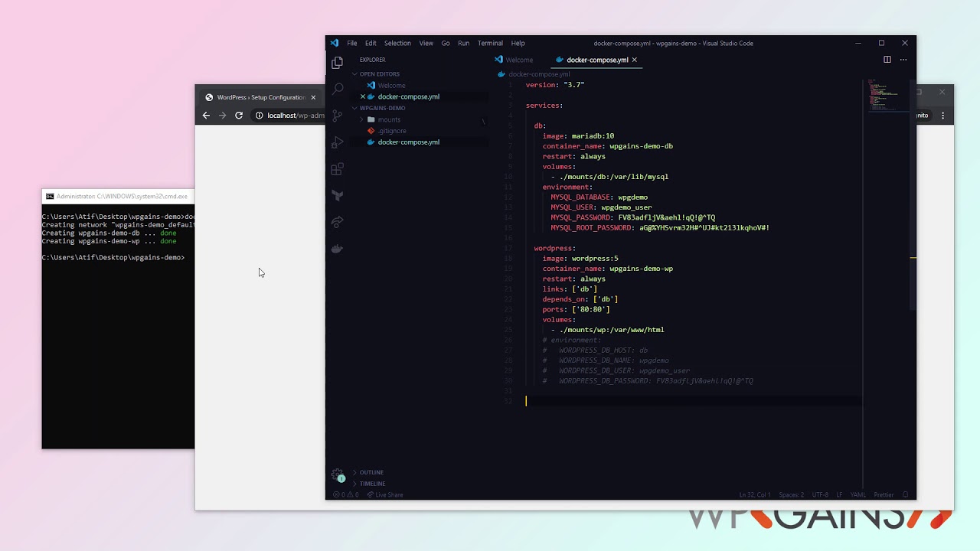This screenshot has width=980, height=551.
Task: Click Live Share in the status bar
Action: click(x=385, y=494)
